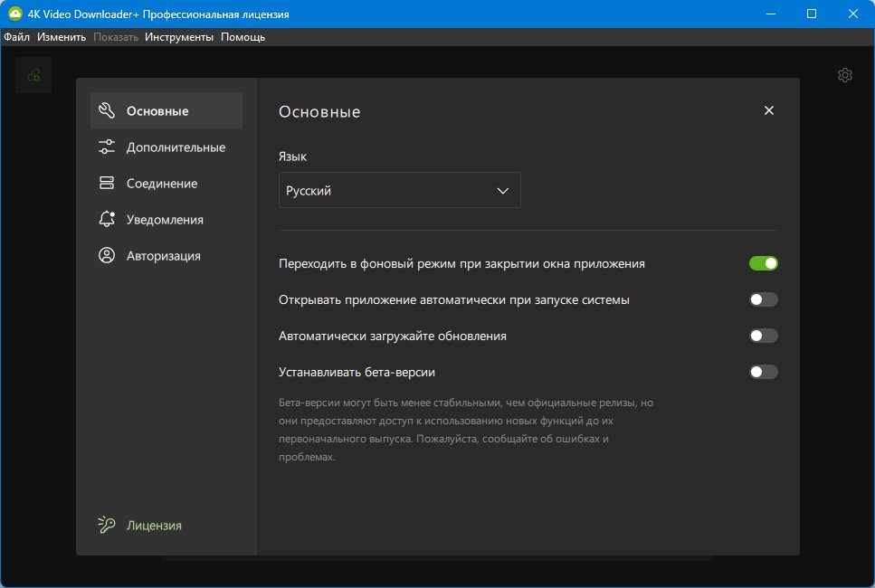Image resolution: width=875 pixels, height=588 pixels.
Task: Click the 4K Video Downloader app logo
Action: pos(15,14)
